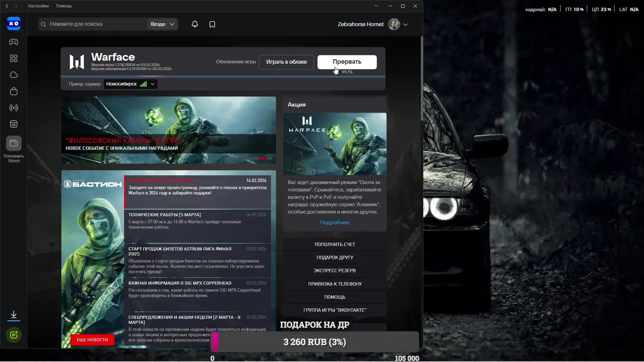Screen dimensions: 644x362
Task: Go back with the left arrow
Action: tap(7, 6)
